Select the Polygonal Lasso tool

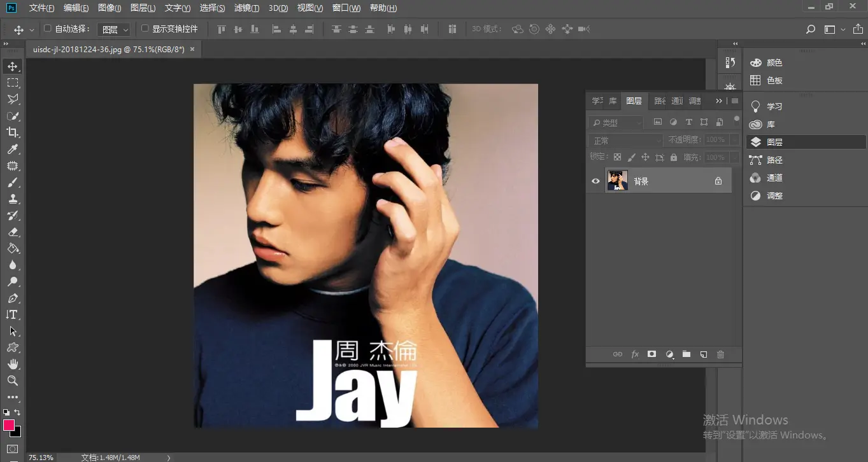tap(13, 99)
